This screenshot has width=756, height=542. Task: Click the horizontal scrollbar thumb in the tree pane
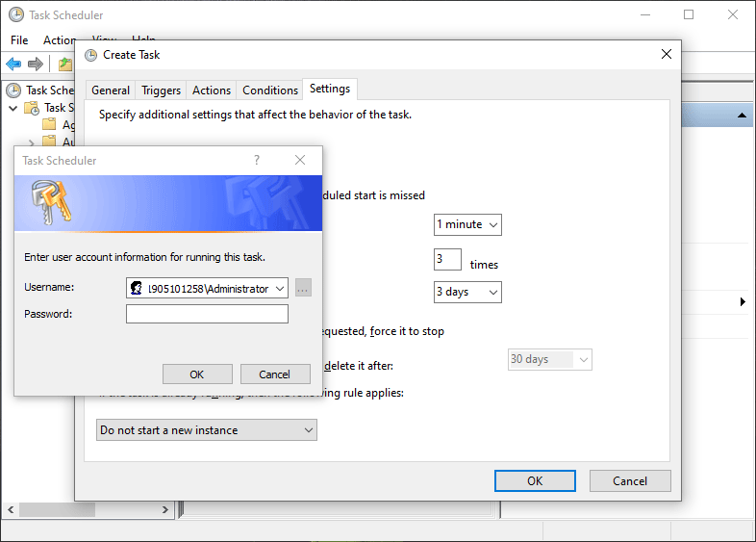click(x=57, y=509)
